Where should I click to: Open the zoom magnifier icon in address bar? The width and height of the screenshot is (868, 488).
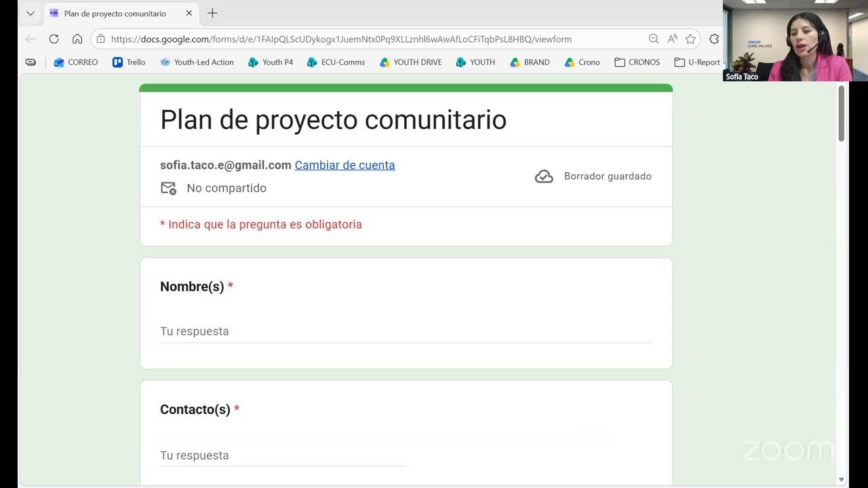click(654, 39)
